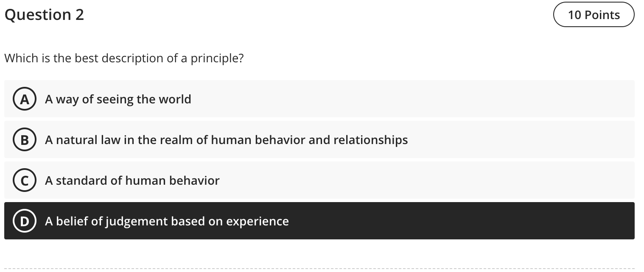Viewport: 644px width, 272px height.
Task: Click the letter A inside its circle
Action: (x=25, y=99)
